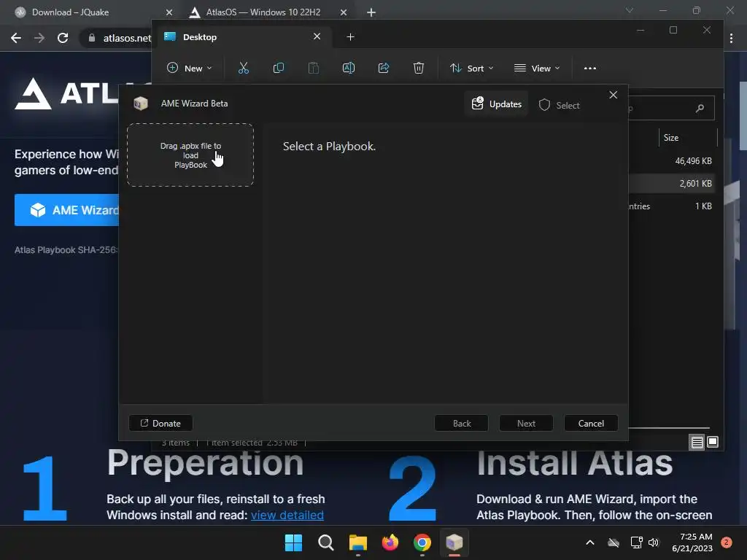The width and height of the screenshot is (747, 560).
Task: Click the AME Wizard taskbar icon
Action: pos(454,542)
